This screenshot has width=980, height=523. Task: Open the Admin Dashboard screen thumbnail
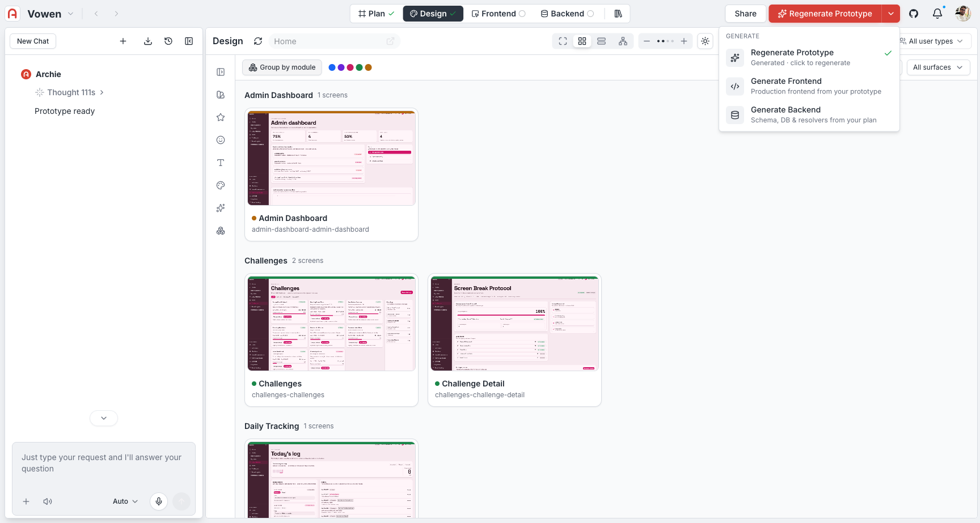[332, 158]
